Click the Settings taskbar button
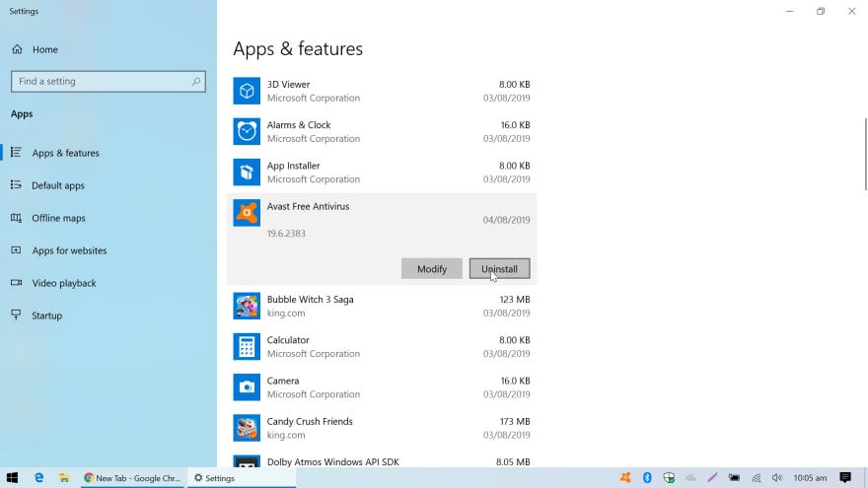The height and width of the screenshot is (488, 868). (242, 477)
